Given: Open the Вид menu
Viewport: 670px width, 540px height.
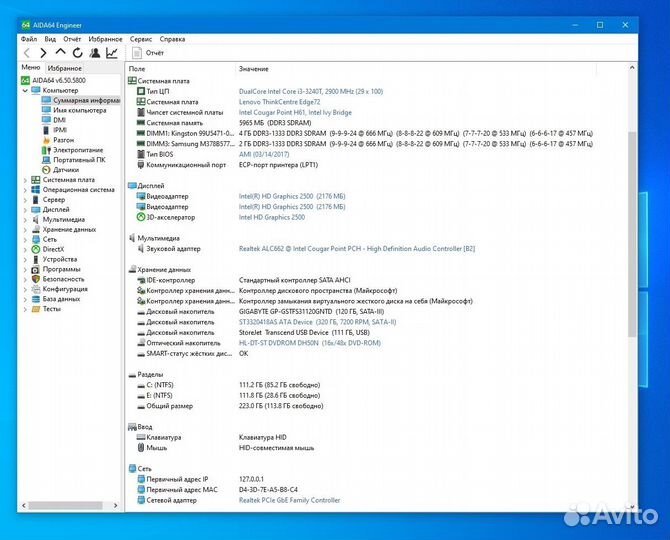Looking at the screenshot, I should pyautogui.click(x=50, y=39).
